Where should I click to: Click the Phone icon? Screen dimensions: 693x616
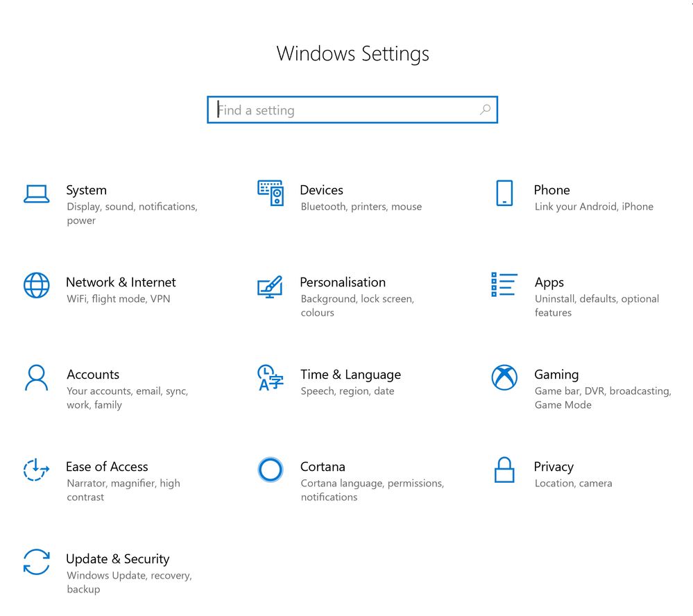[x=504, y=193]
